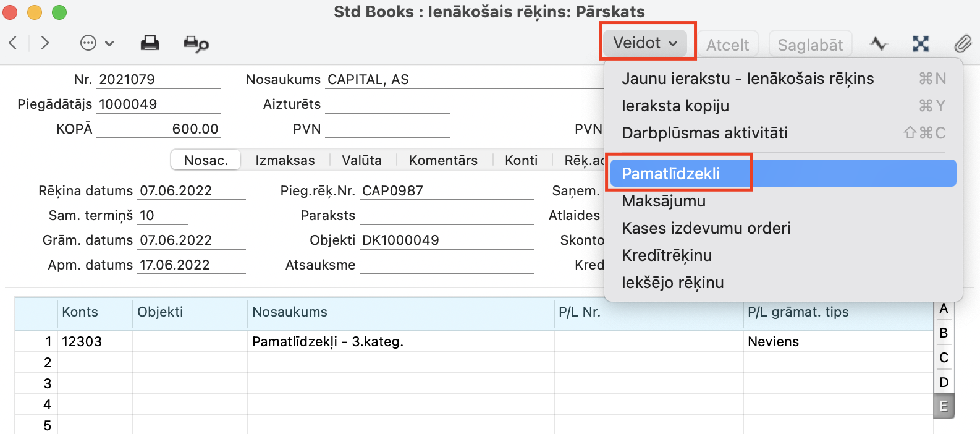Screen dimensions: 980x434
Task: Open print preview icon
Action: coord(196,44)
